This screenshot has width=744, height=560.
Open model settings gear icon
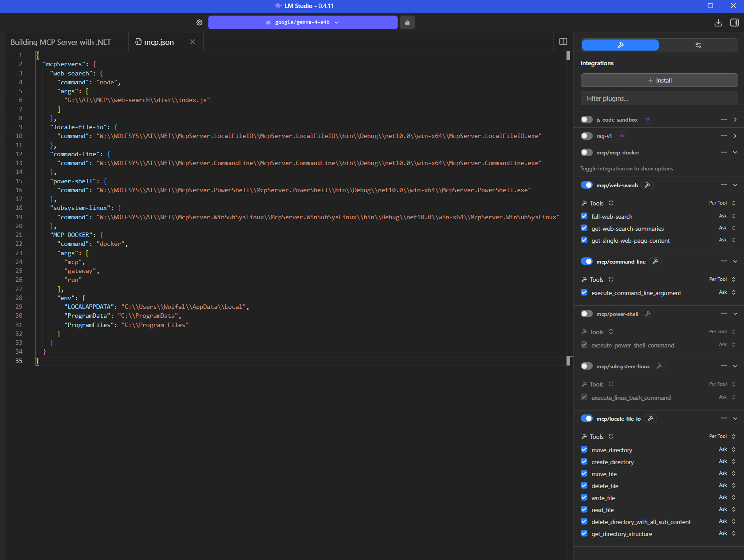click(x=199, y=22)
